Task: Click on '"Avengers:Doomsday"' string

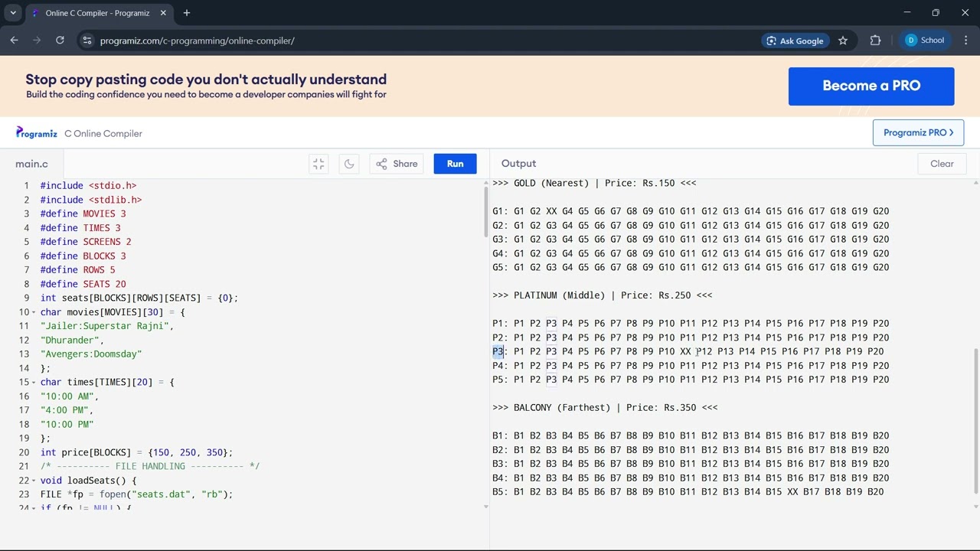Action: [91, 354]
